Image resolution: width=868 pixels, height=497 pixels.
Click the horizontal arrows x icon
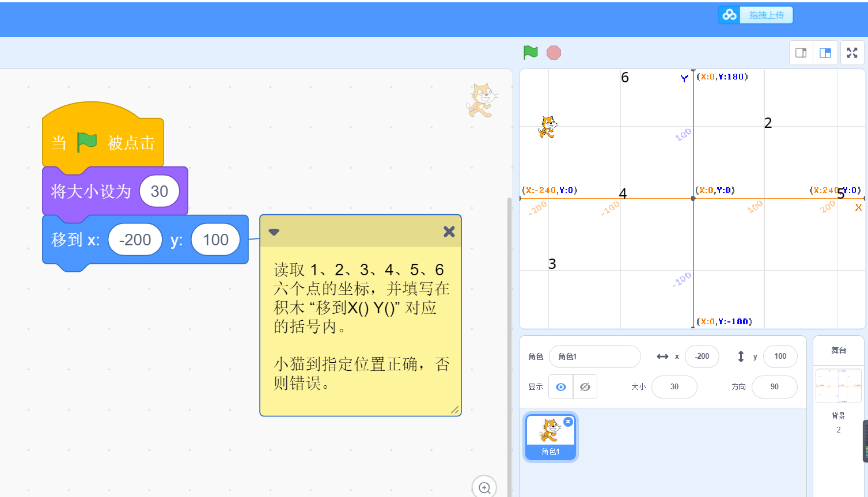(662, 356)
